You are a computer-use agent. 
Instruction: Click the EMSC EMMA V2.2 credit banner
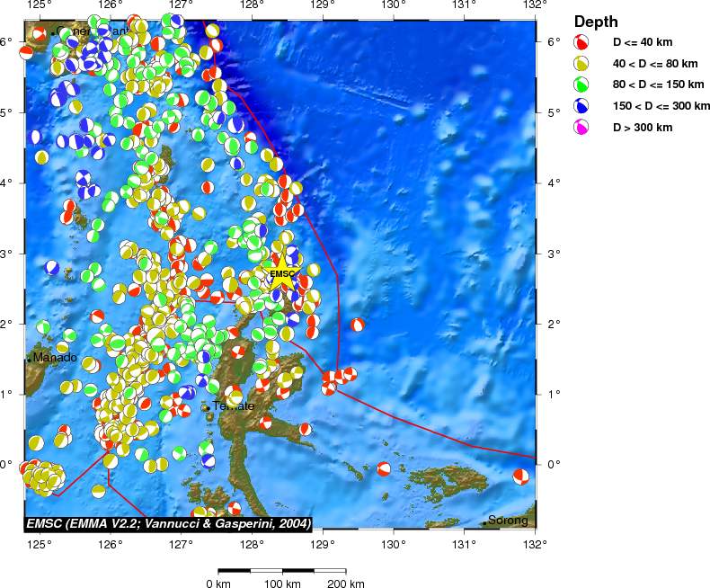pos(168,523)
